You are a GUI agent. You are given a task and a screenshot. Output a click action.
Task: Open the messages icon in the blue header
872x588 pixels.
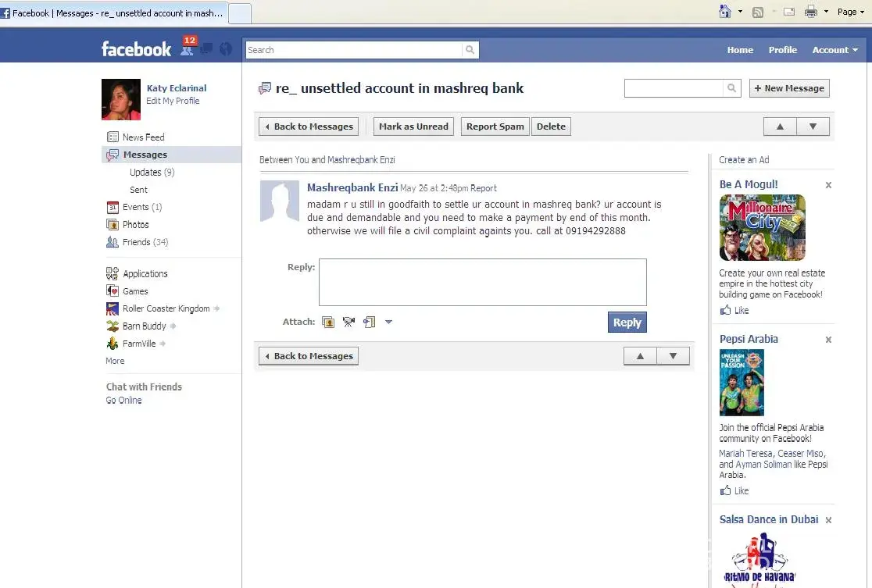206,49
